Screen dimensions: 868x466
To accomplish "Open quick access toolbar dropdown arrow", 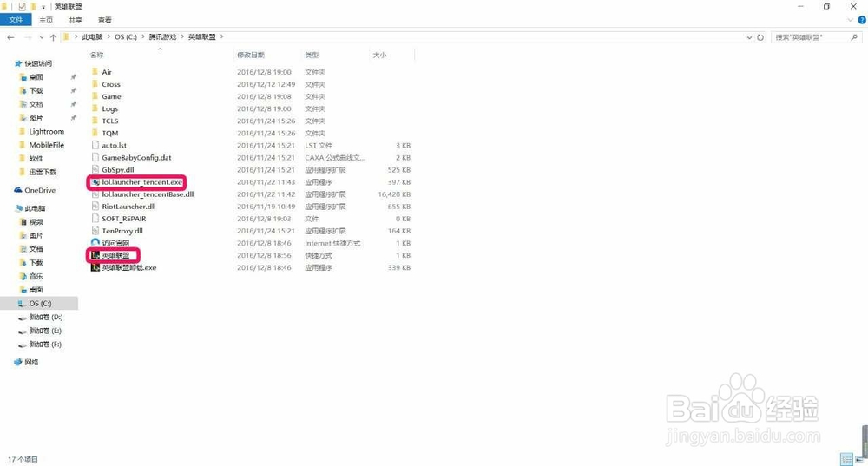I will click(x=43, y=7).
